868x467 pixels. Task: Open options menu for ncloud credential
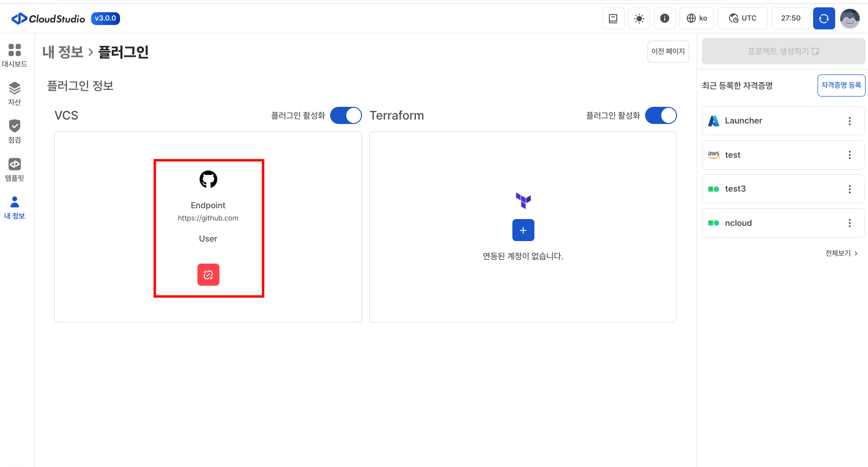pos(849,223)
